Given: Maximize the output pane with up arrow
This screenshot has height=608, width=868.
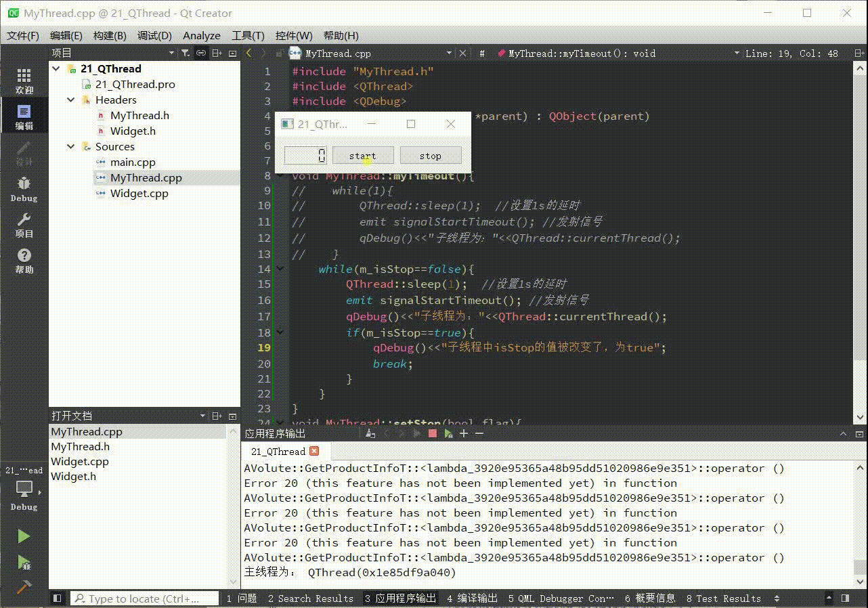Looking at the screenshot, I should (843, 434).
